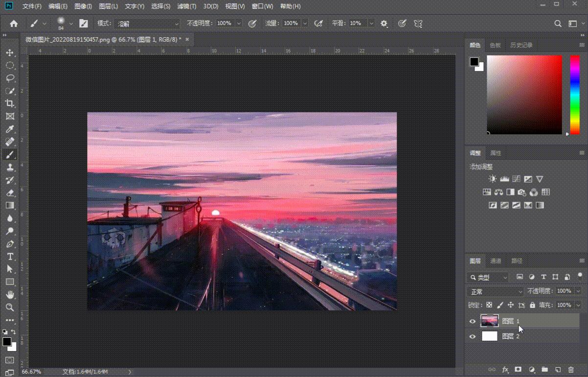Select the Zoom tool in toolbar
This screenshot has width=588, height=377.
9,307
